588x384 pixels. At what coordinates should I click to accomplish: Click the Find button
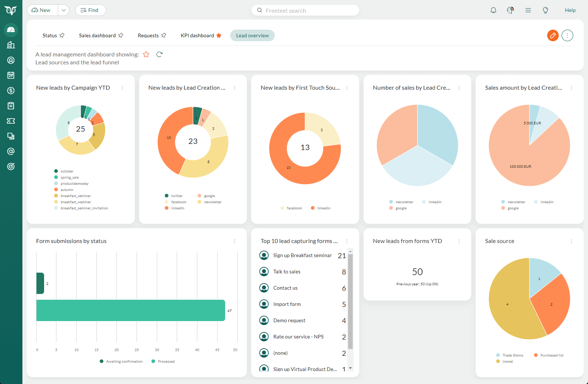90,10
